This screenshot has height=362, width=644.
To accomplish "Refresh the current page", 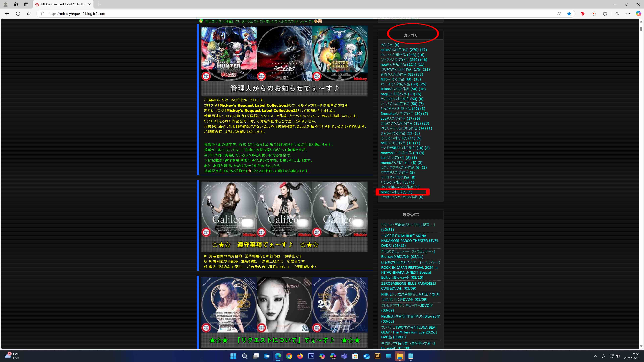I will [18, 13].
